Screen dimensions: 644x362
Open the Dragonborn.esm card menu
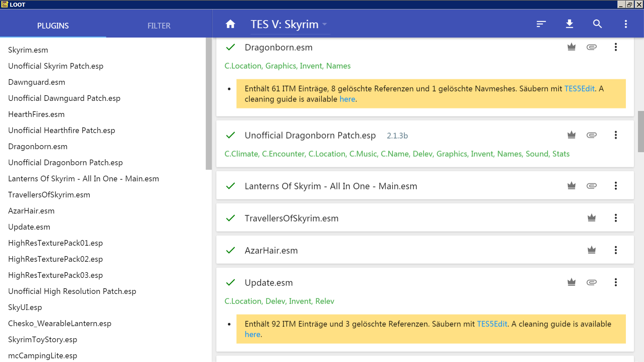tap(616, 47)
